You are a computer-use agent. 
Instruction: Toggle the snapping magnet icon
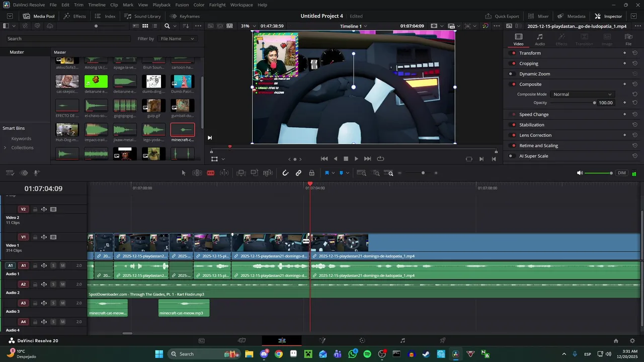pyautogui.click(x=285, y=173)
